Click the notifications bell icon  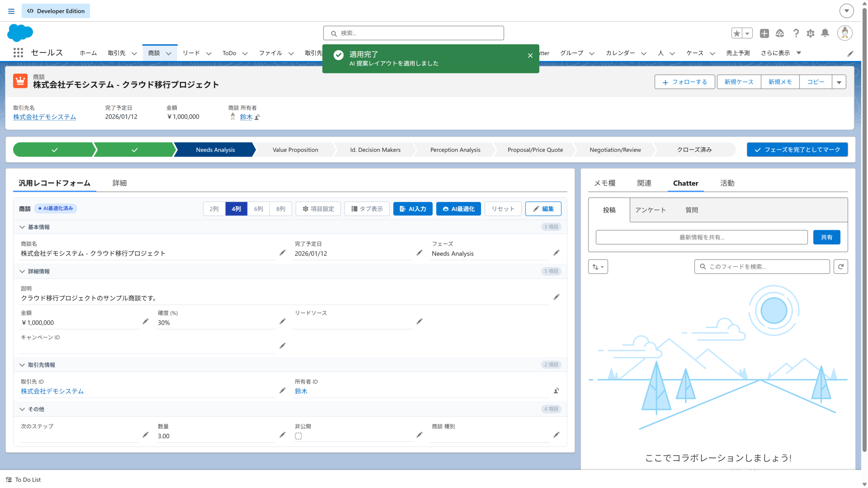[x=825, y=33]
